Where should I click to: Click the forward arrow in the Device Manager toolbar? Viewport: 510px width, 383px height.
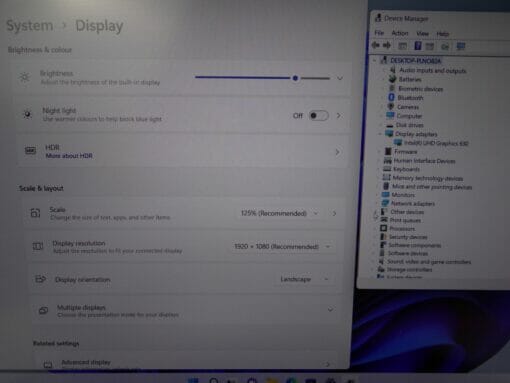[x=387, y=45]
